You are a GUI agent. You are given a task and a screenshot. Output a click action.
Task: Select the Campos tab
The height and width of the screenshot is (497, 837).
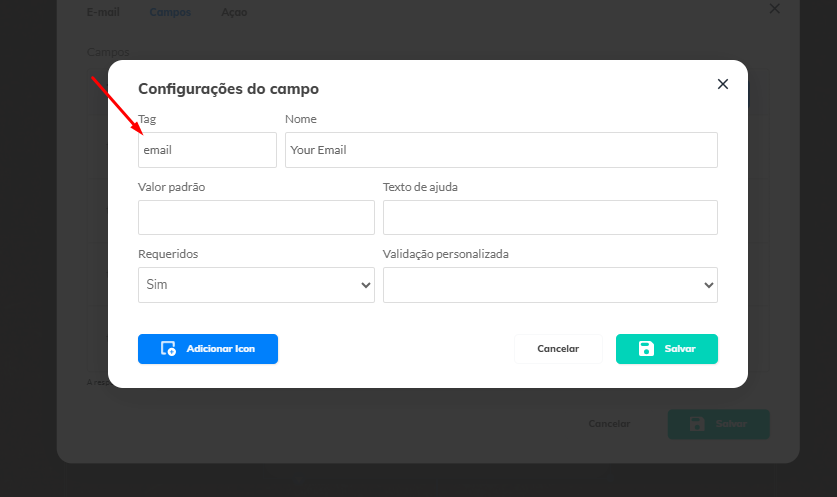coord(170,13)
